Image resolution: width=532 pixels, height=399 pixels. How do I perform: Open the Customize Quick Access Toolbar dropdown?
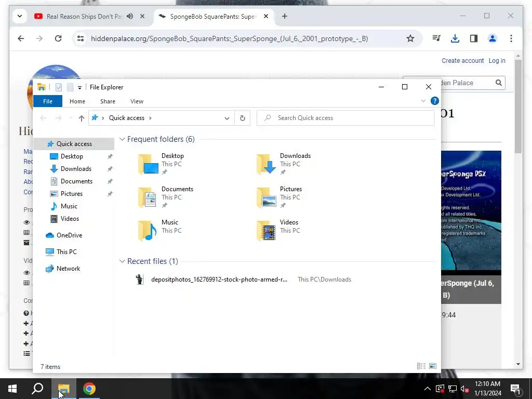click(79, 87)
